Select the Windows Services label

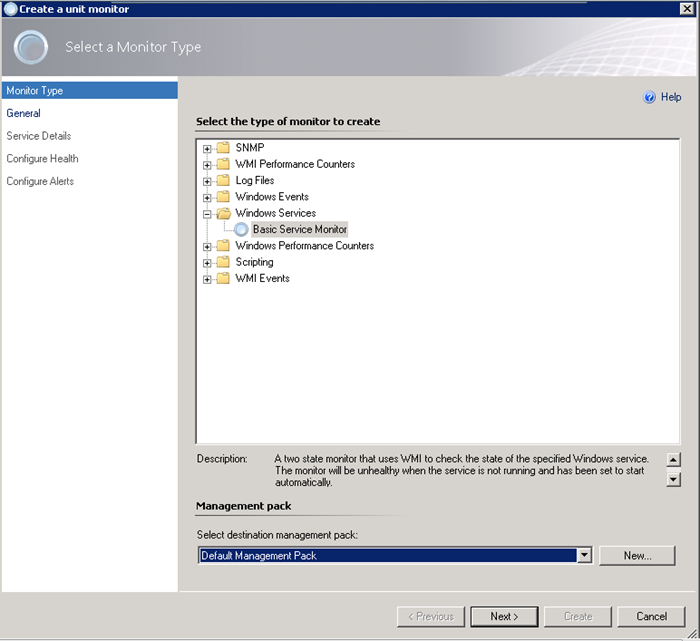click(x=275, y=213)
